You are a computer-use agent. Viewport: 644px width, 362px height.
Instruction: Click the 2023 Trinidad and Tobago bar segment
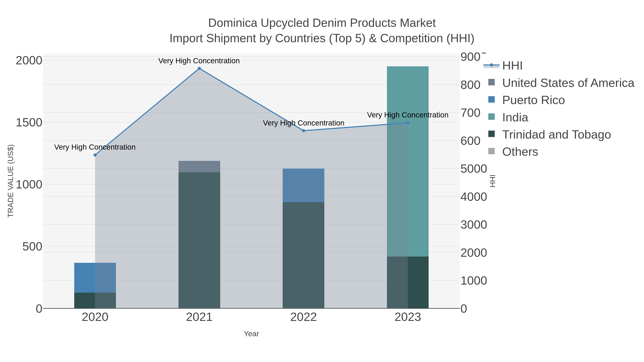[x=408, y=282]
